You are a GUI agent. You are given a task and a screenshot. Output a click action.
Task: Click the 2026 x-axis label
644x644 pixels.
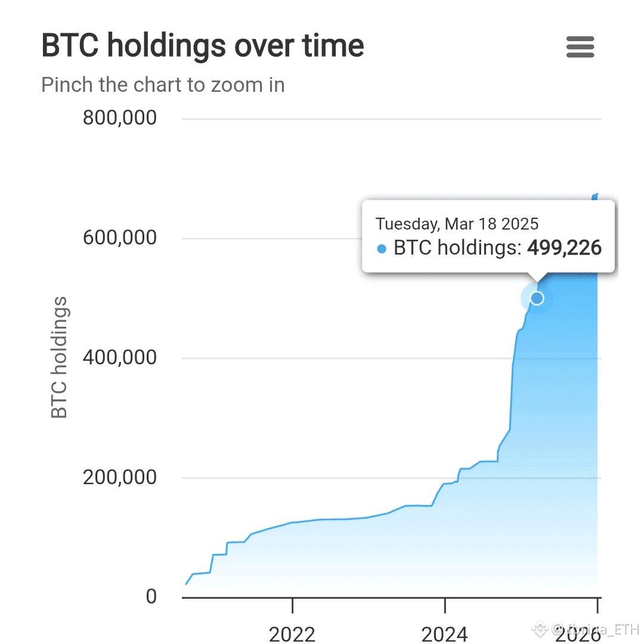pos(577,634)
